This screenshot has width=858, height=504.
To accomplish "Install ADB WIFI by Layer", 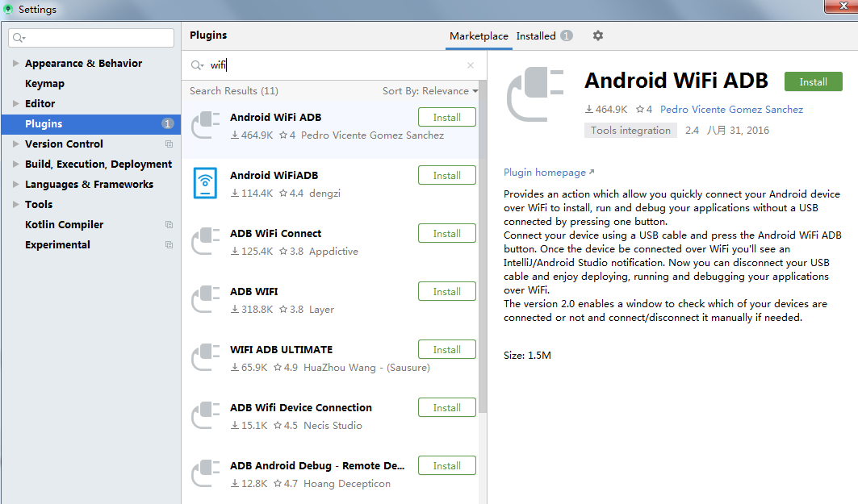I will click(x=447, y=292).
